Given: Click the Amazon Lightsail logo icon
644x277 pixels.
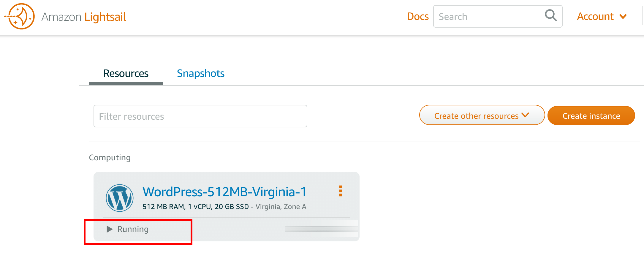Looking at the screenshot, I should coord(20,17).
